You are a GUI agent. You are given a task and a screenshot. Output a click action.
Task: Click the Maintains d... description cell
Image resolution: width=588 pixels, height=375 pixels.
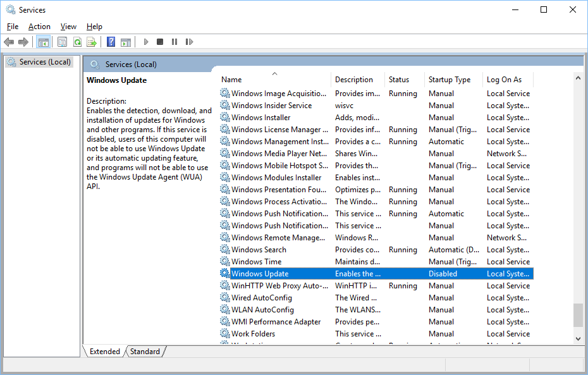point(357,261)
